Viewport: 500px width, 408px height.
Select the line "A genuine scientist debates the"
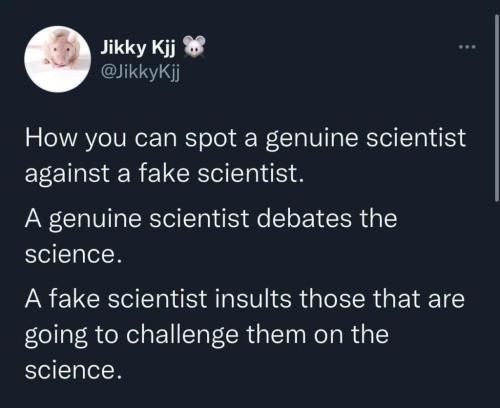[211, 220]
